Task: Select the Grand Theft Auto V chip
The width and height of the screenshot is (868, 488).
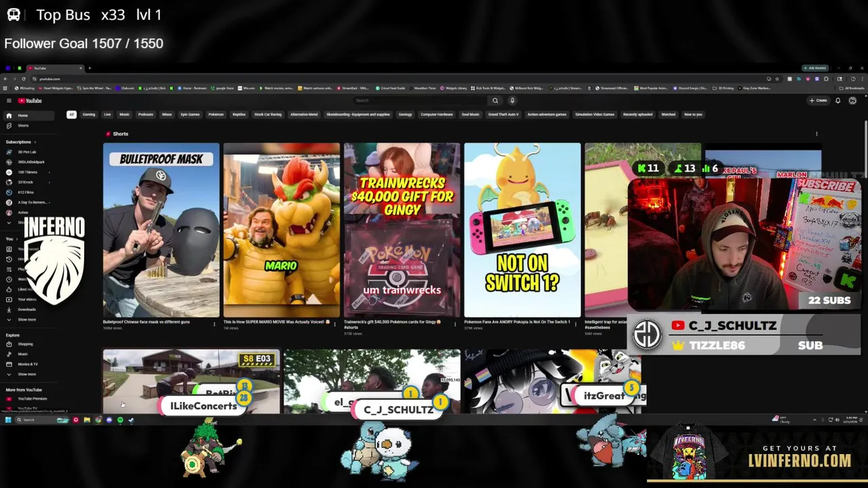Action: click(503, 115)
